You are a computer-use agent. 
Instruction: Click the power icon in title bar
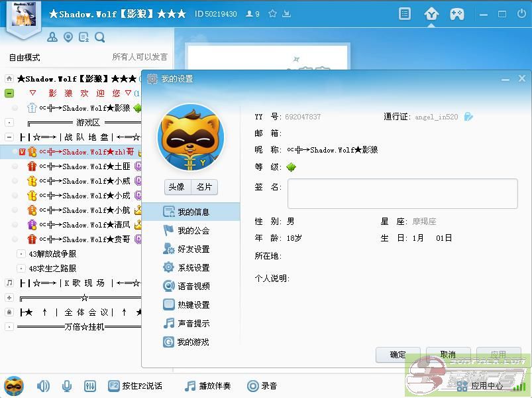tap(521, 13)
